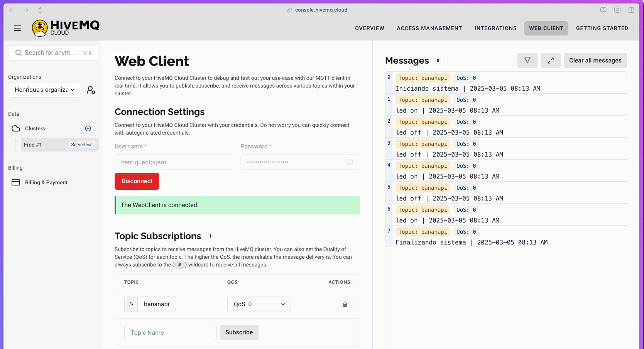This screenshot has width=644, height=349.
Task: Add a new cluster with plus icon
Action: point(88,128)
